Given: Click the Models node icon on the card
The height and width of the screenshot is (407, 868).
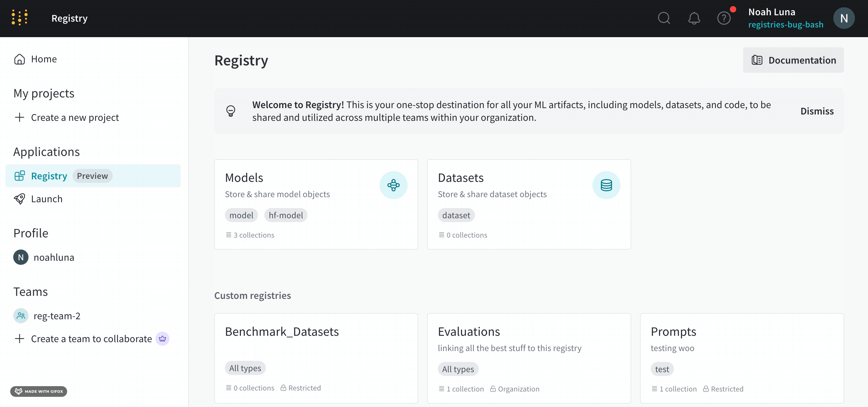Looking at the screenshot, I should tap(393, 185).
